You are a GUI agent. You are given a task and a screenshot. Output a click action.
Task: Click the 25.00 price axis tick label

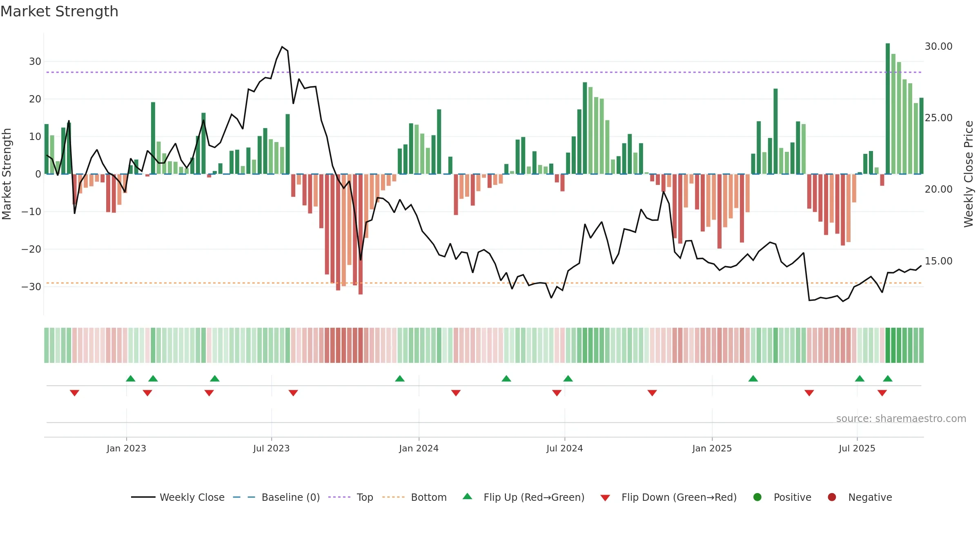point(938,118)
